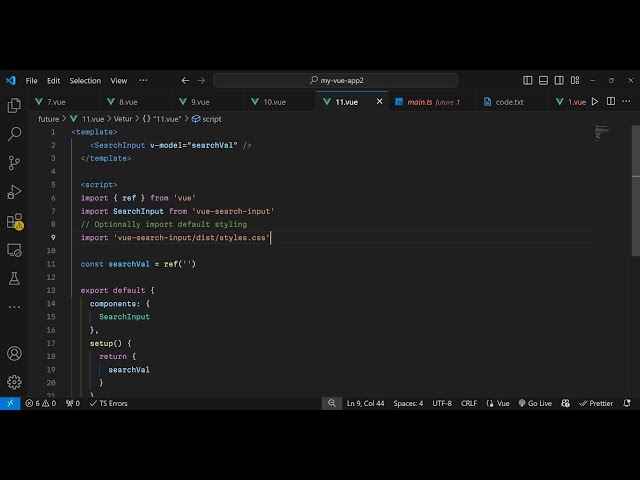Click the Run play button in editor toolbar
The height and width of the screenshot is (480, 640).
coord(595,102)
